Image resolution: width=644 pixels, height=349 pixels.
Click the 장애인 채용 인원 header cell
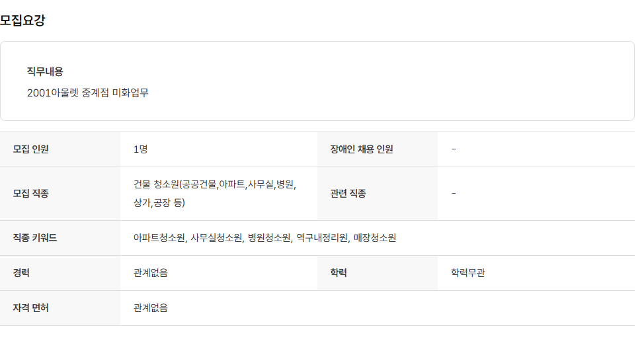tap(362, 149)
